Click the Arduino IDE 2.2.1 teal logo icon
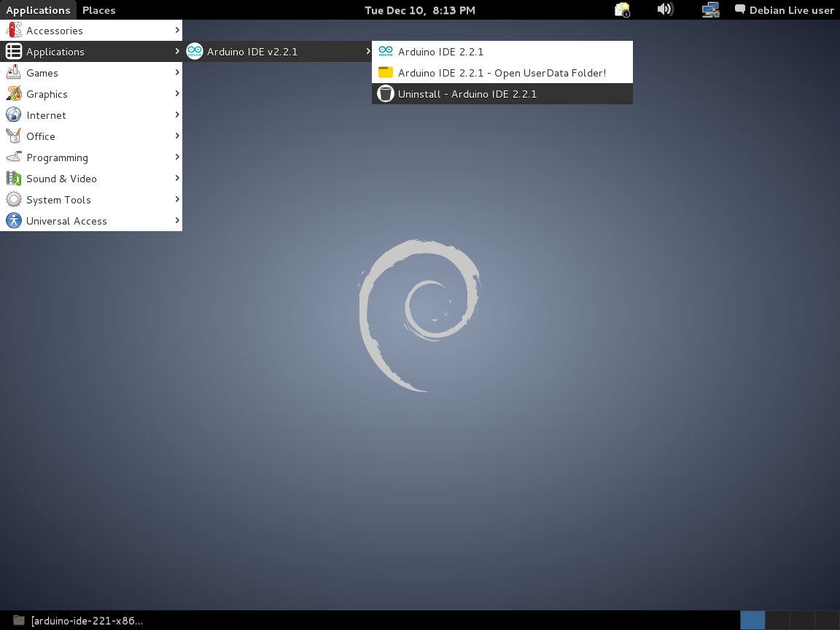The image size is (840, 630). click(x=386, y=52)
